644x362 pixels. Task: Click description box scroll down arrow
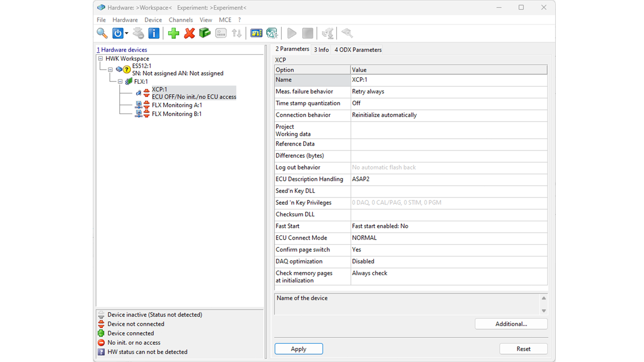coord(544,311)
